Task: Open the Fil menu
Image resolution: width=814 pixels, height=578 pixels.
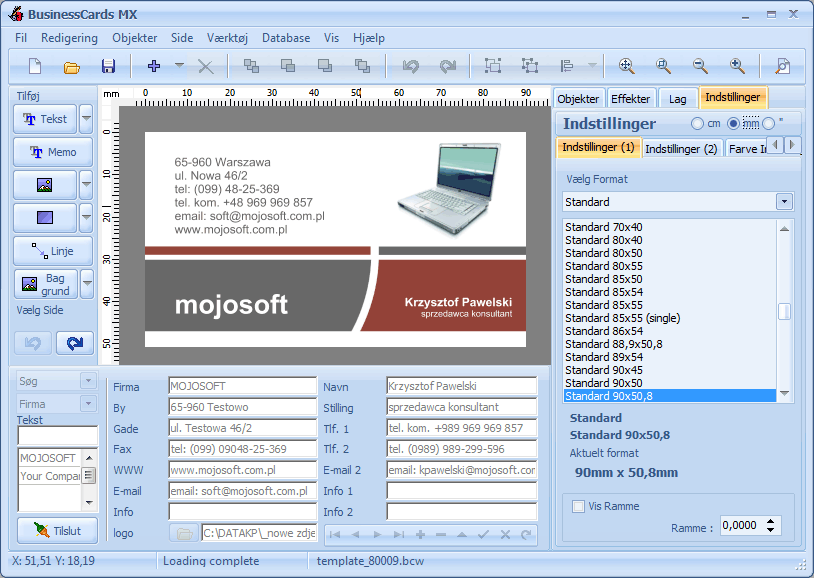Action: (21, 38)
